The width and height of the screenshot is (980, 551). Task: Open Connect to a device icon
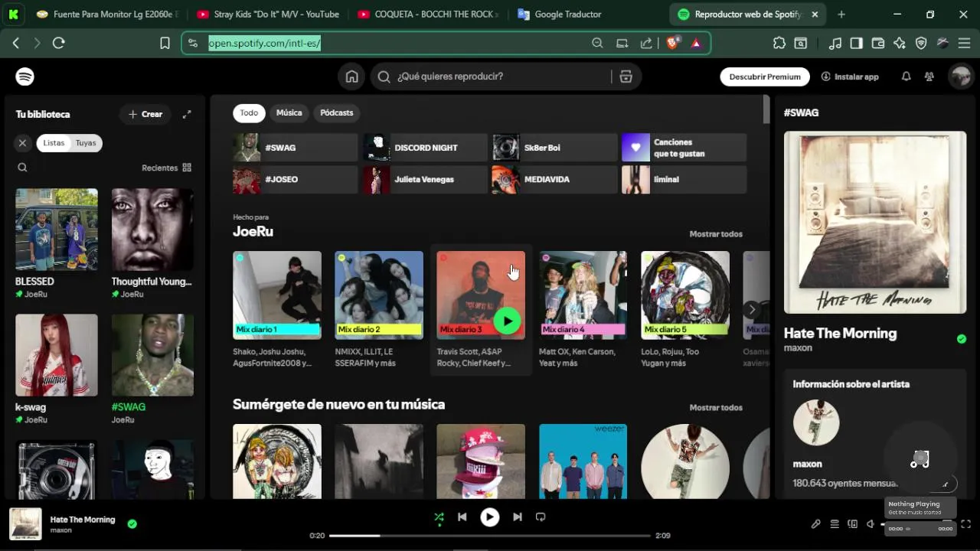(x=853, y=524)
